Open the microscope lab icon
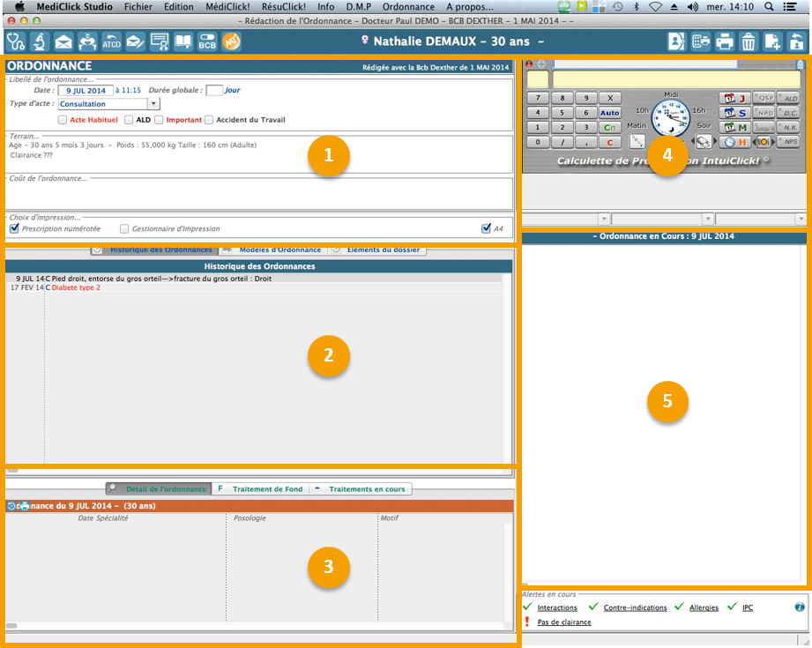This screenshot has height=648, width=812. point(40,41)
